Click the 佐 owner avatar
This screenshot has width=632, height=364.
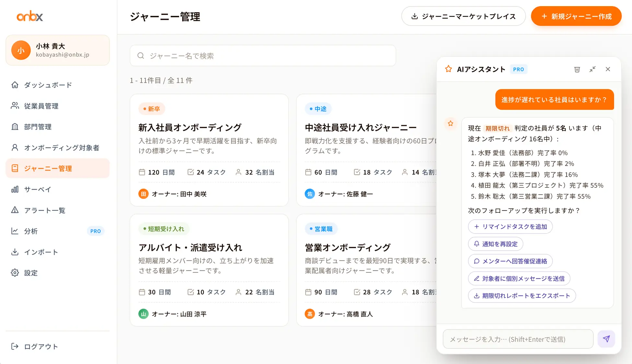tap(310, 194)
